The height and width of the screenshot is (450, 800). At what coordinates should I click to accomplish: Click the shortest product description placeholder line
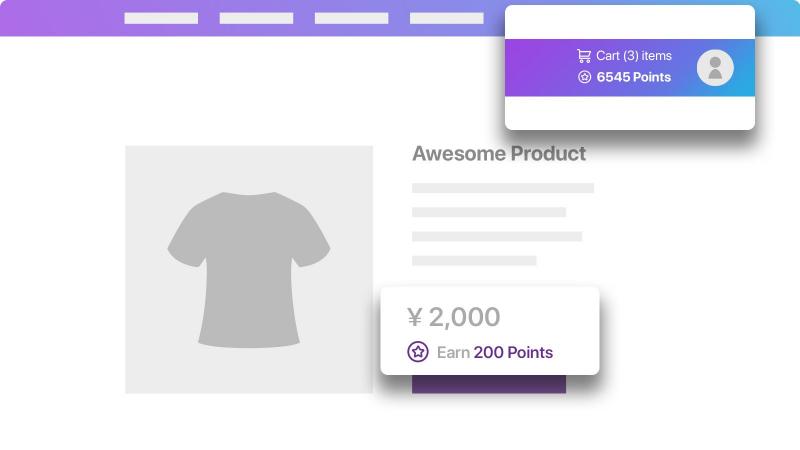(x=474, y=261)
